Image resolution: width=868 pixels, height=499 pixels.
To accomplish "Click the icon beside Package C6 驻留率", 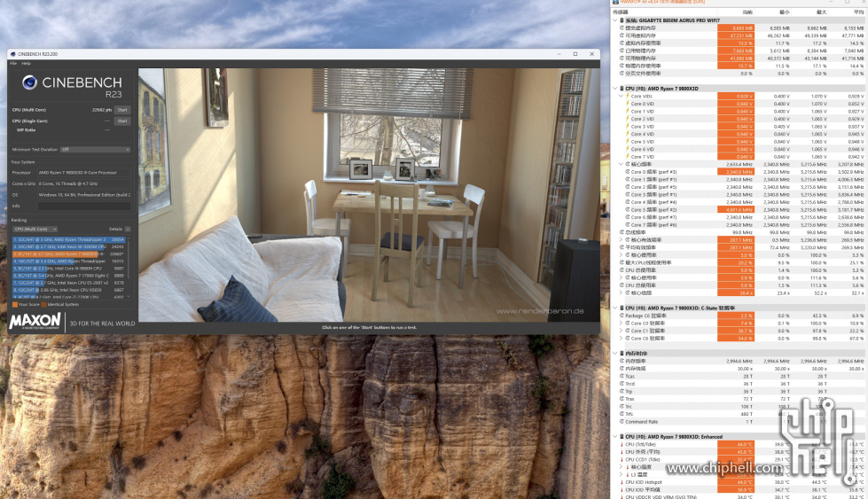I will pos(622,316).
